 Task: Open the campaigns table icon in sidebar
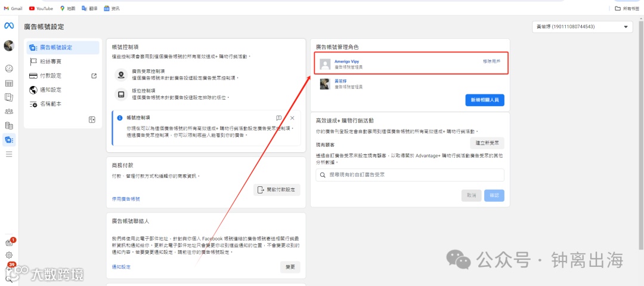[9, 84]
